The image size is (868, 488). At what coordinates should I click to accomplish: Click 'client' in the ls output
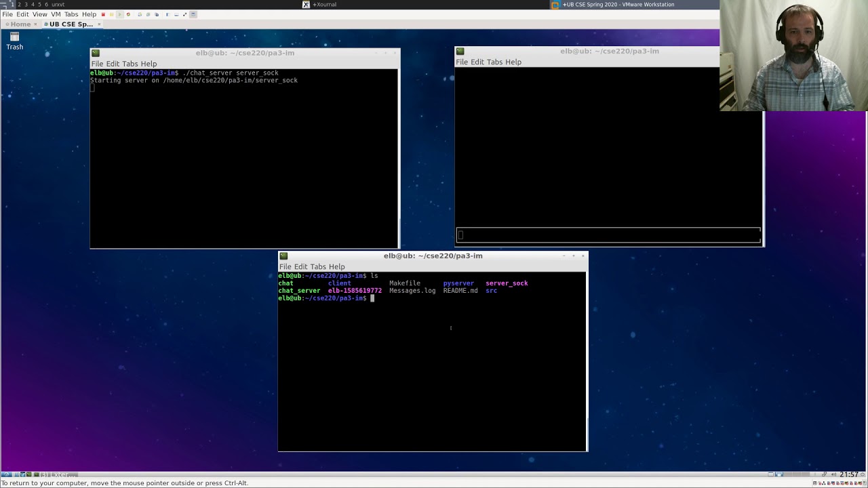pos(340,283)
